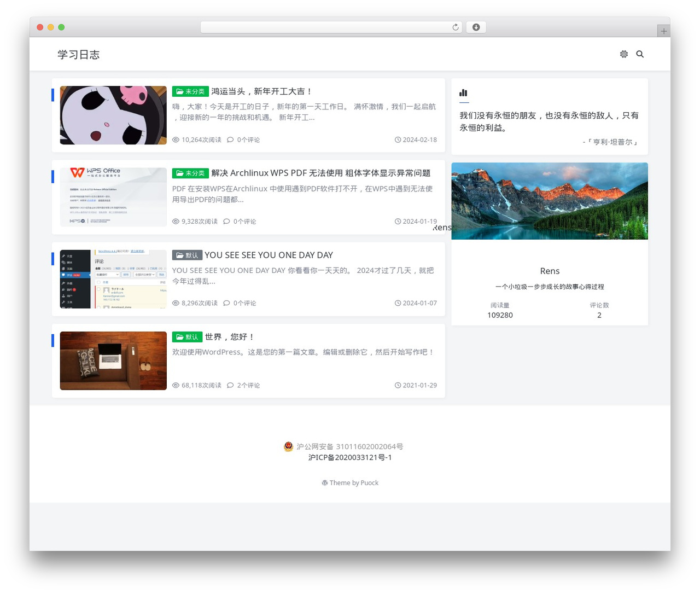Click the mountain lake banner image

pyautogui.click(x=550, y=201)
